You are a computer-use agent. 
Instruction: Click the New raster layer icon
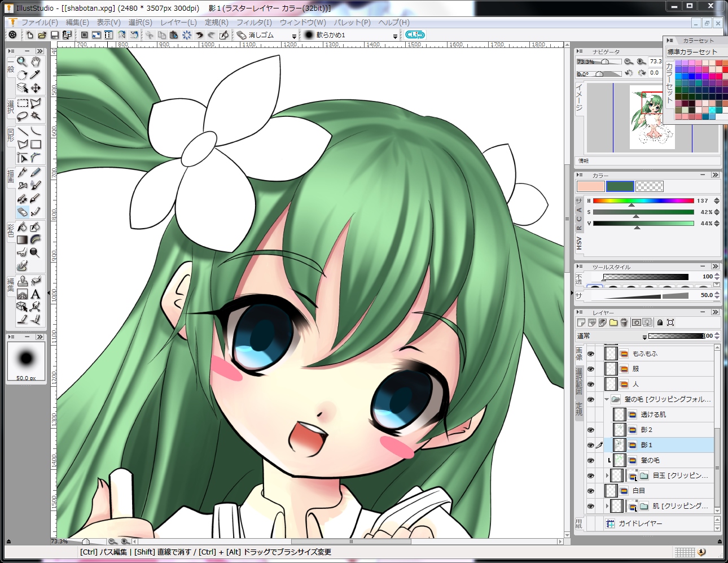point(581,322)
